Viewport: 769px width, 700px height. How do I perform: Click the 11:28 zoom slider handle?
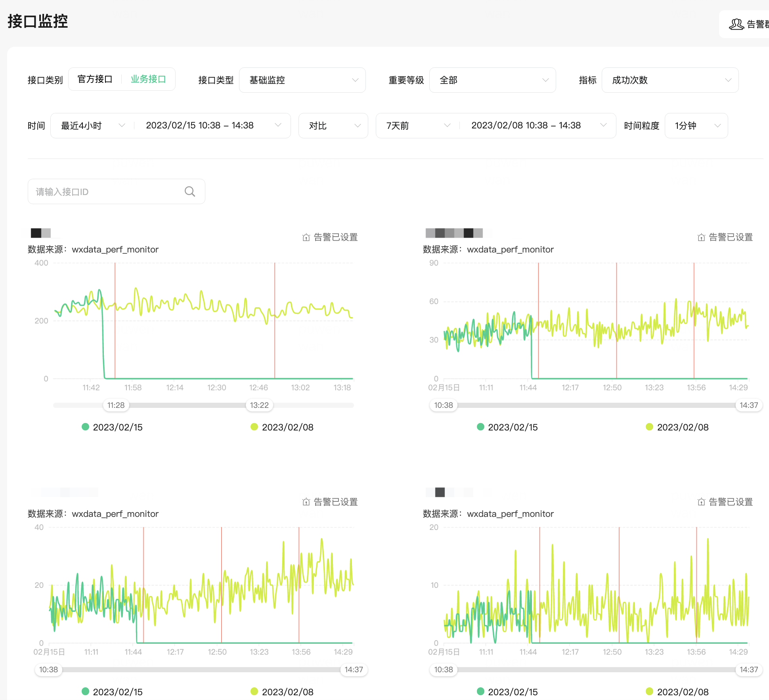[116, 405]
